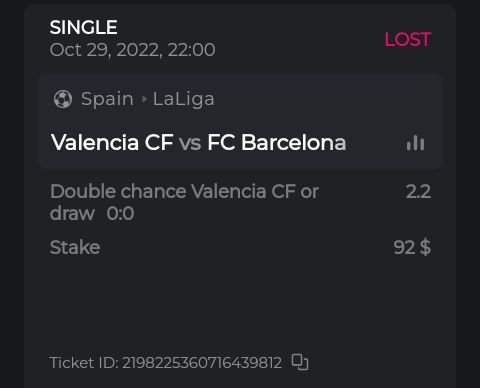
Task: Open match statistics bar chart icon
Action: [x=415, y=143]
